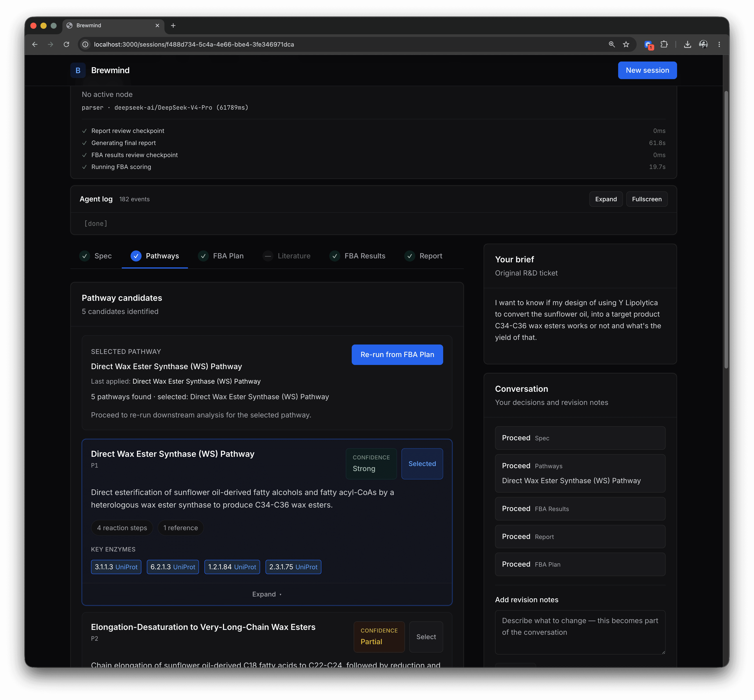Switch to the FBA Results tab
The height and width of the screenshot is (700, 754).
(x=357, y=256)
